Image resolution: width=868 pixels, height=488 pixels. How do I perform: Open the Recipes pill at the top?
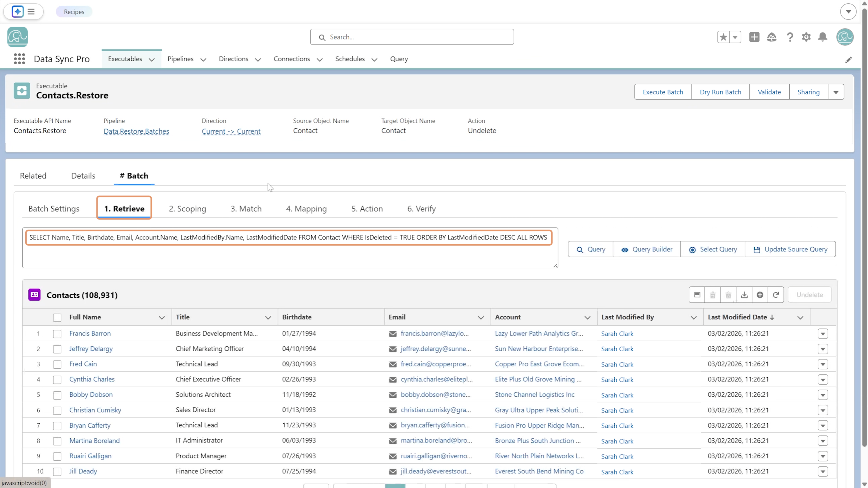click(74, 12)
